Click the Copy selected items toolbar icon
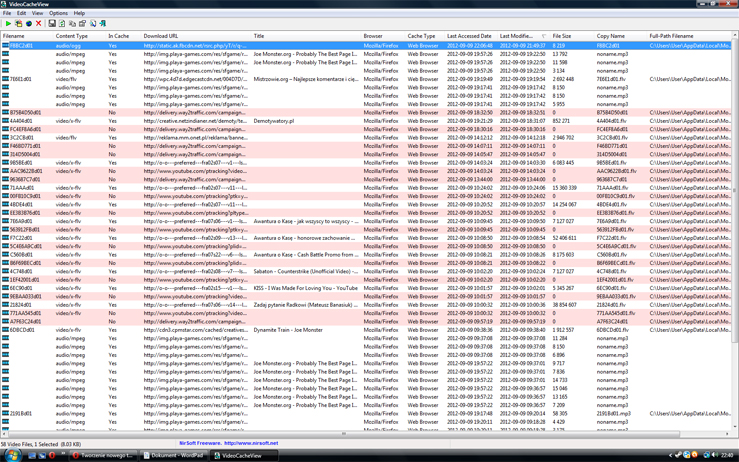This screenshot has height=462, width=739. (x=72, y=23)
